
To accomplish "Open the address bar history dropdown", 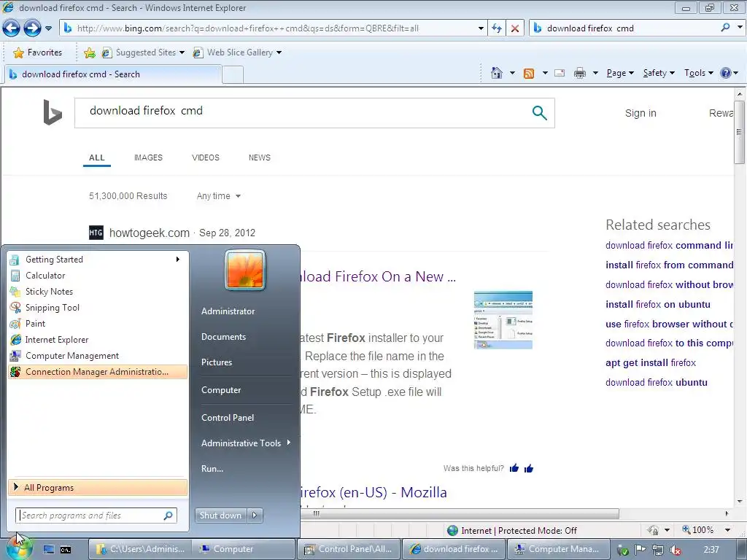I will tap(481, 28).
